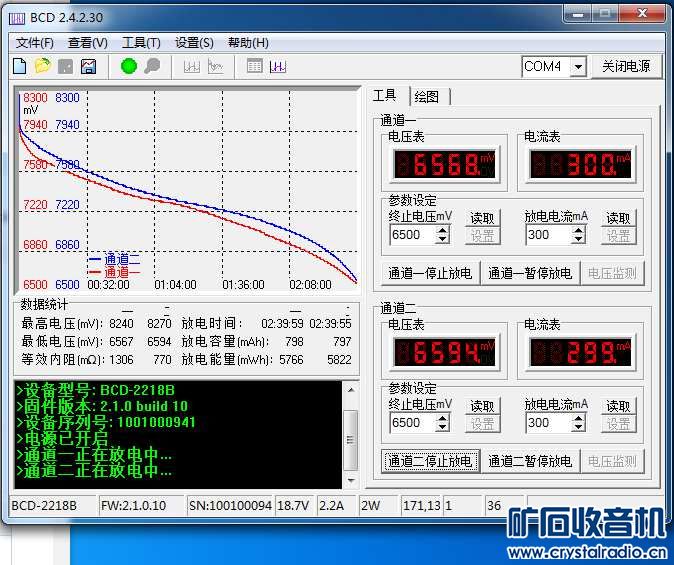Viewport: 674px width, 565px height.
Task: Click the New file toolbar icon
Action: point(20,67)
